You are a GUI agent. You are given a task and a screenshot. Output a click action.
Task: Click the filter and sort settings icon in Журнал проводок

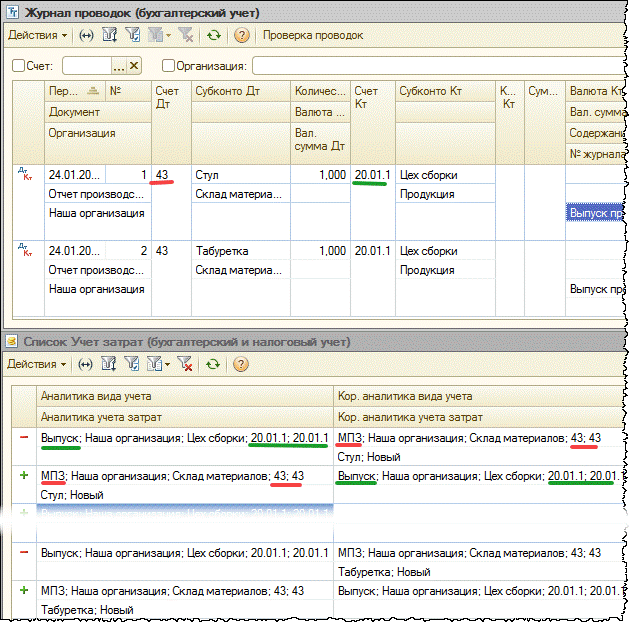[109, 35]
